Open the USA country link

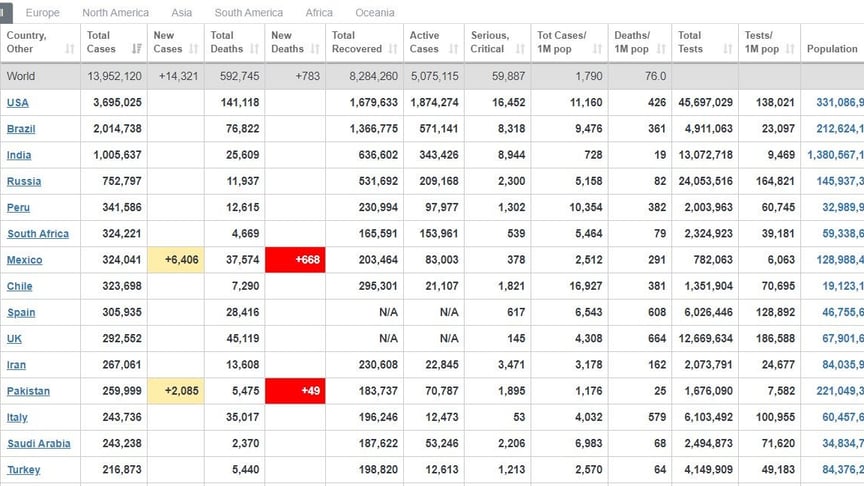click(x=18, y=103)
